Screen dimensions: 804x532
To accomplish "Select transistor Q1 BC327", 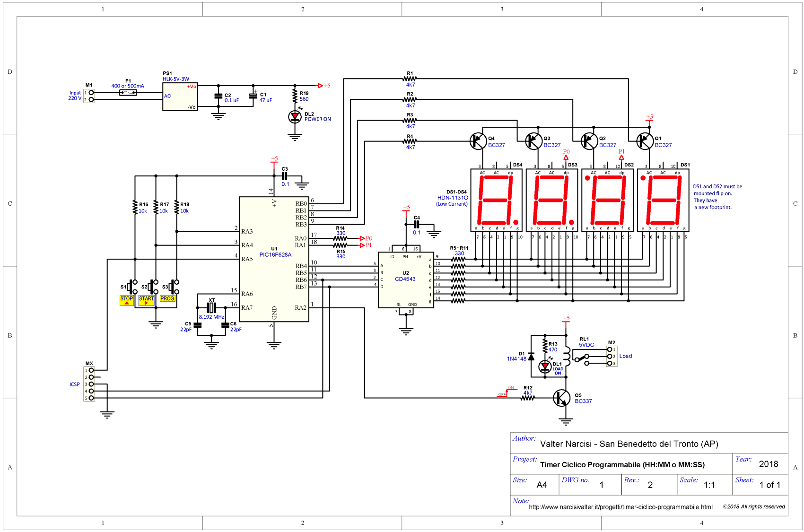I will coord(645,140).
